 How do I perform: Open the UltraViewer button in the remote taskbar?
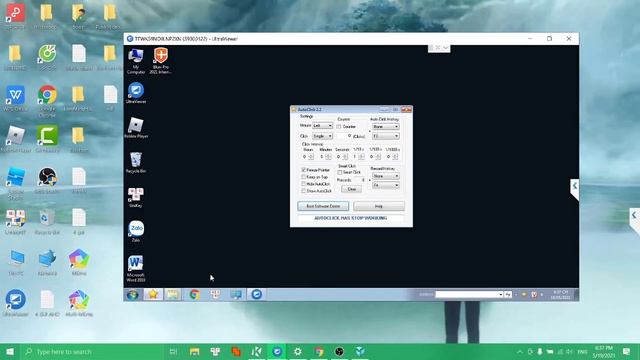tap(256, 294)
